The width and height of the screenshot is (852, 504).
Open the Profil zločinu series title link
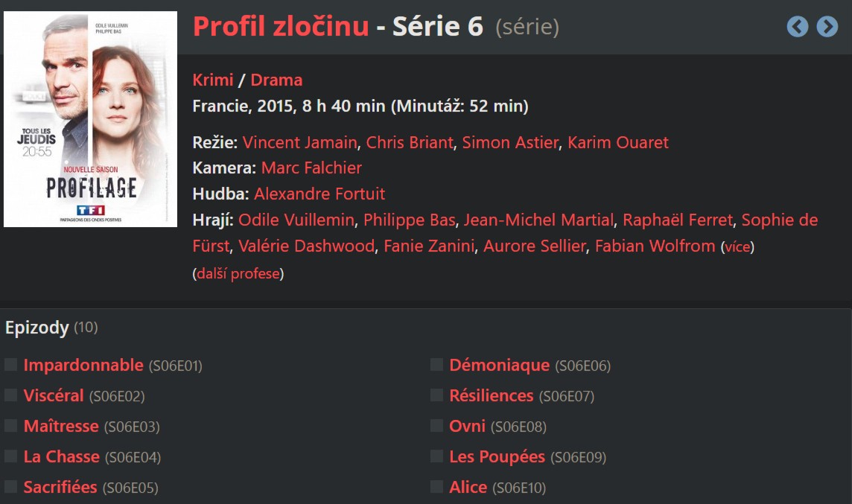point(281,27)
